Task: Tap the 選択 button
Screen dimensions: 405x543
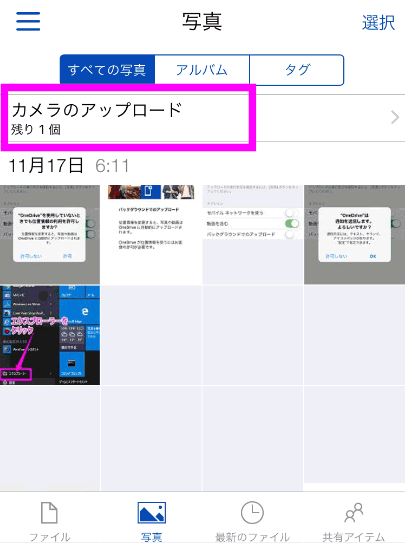Action: (x=378, y=23)
